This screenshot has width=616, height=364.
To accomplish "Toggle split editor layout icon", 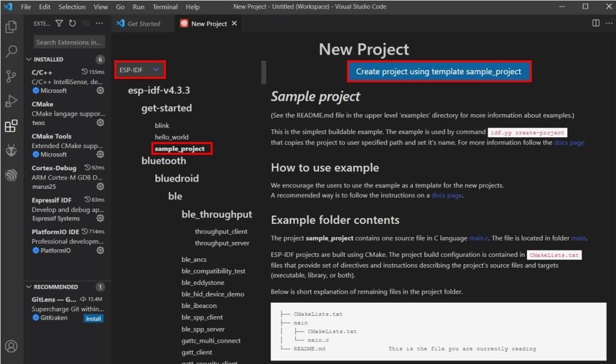I will [x=596, y=23].
